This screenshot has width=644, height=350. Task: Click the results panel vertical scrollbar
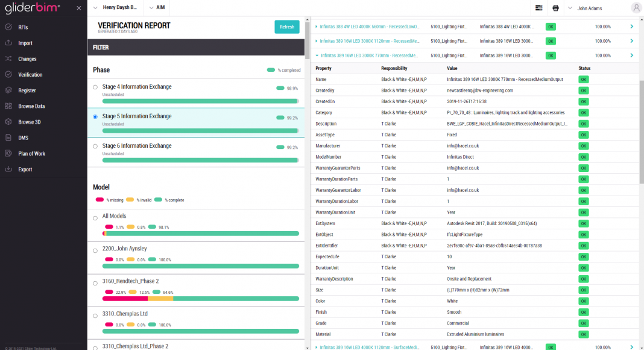point(642,132)
